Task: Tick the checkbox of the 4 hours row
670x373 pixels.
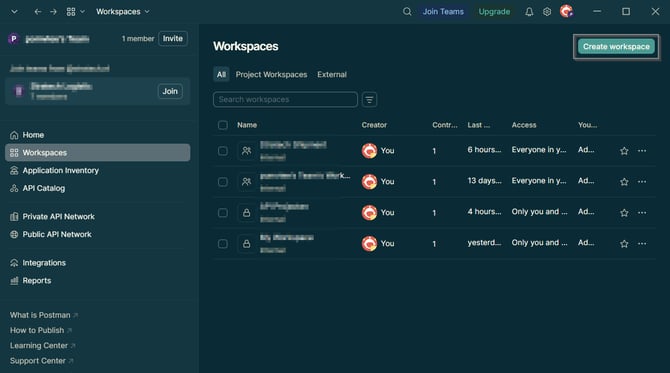Action: click(x=223, y=213)
